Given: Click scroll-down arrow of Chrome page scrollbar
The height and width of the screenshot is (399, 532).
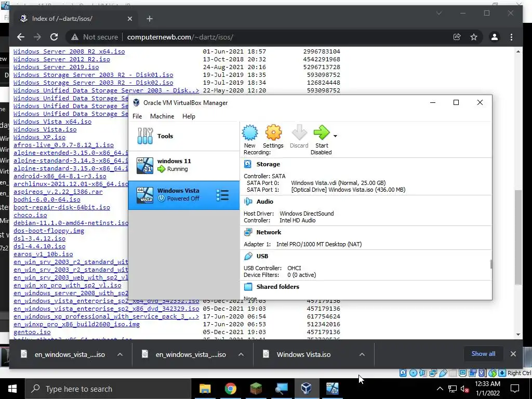Looking at the screenshot, I should pos(518,335).
